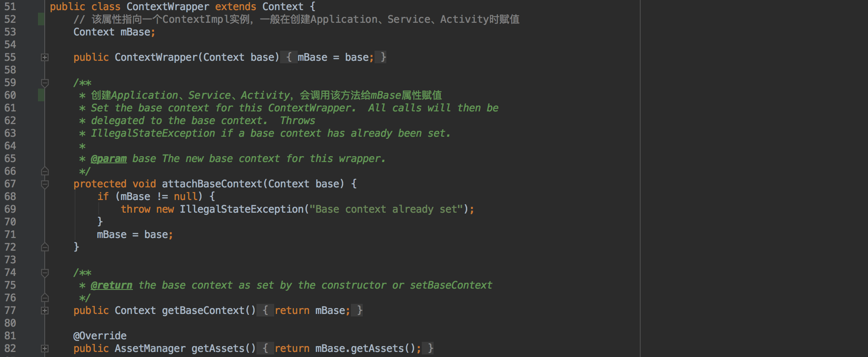Collapse the @return Javadoc block at line 74
This screenshot has width=868, height=357.
[45, 273]
